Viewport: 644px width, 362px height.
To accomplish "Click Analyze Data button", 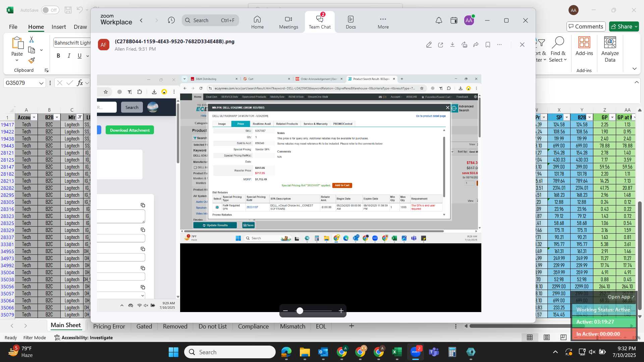I will (x=610, y=50).
